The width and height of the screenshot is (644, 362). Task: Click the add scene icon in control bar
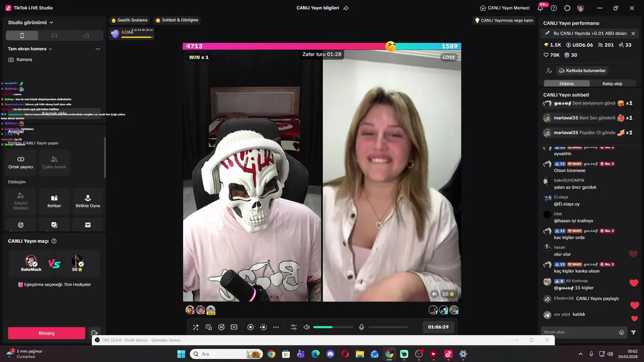[x=234, y=327]
